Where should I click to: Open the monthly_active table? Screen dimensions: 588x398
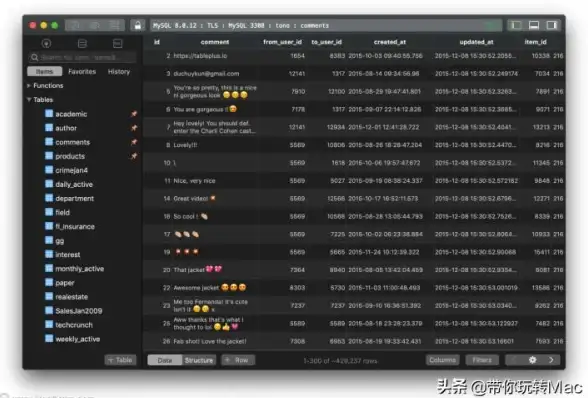click(80, 269)
